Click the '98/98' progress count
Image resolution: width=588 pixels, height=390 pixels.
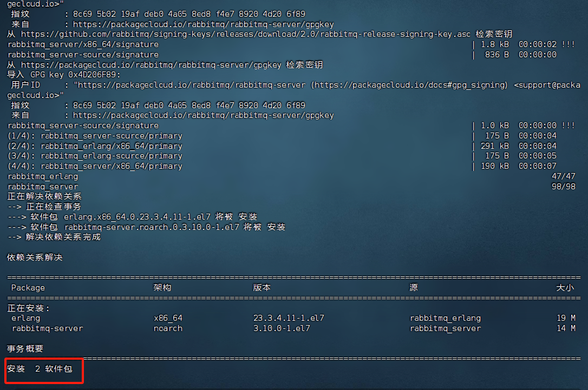point(563,186)
